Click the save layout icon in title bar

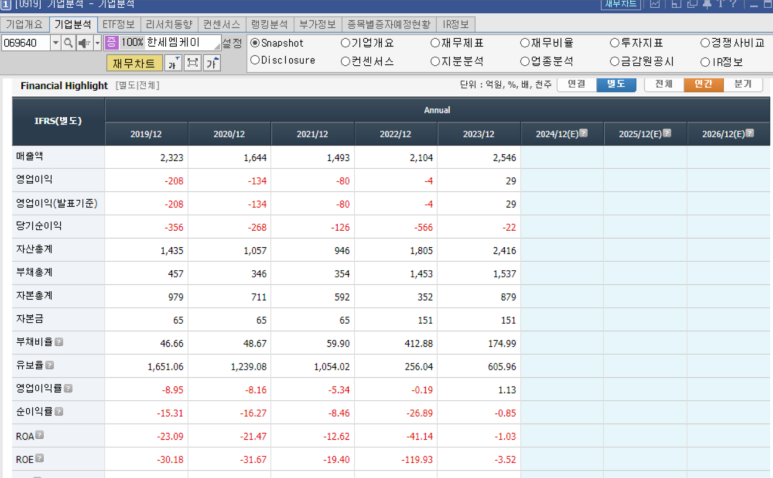pos(676,3)
